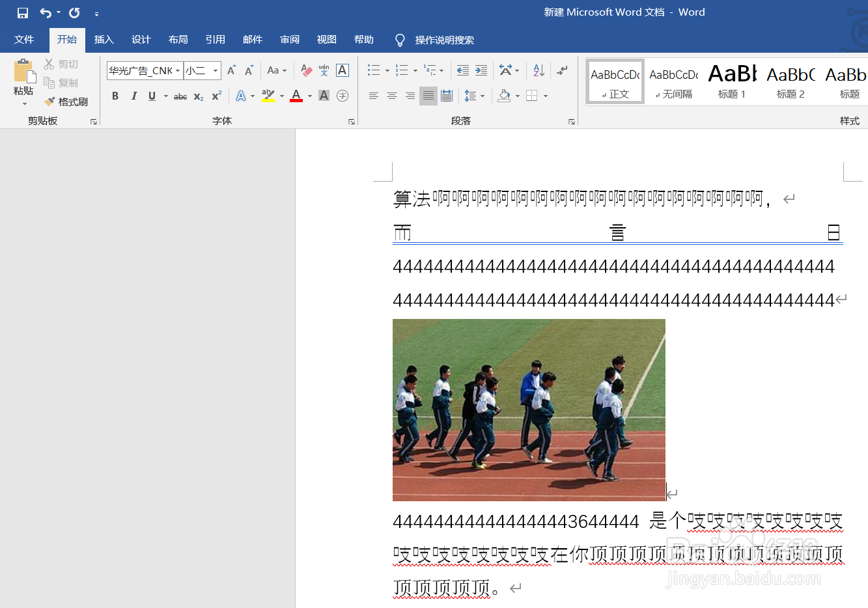Open the 文件 menu

pyautogui.click(x=25, y=40)
